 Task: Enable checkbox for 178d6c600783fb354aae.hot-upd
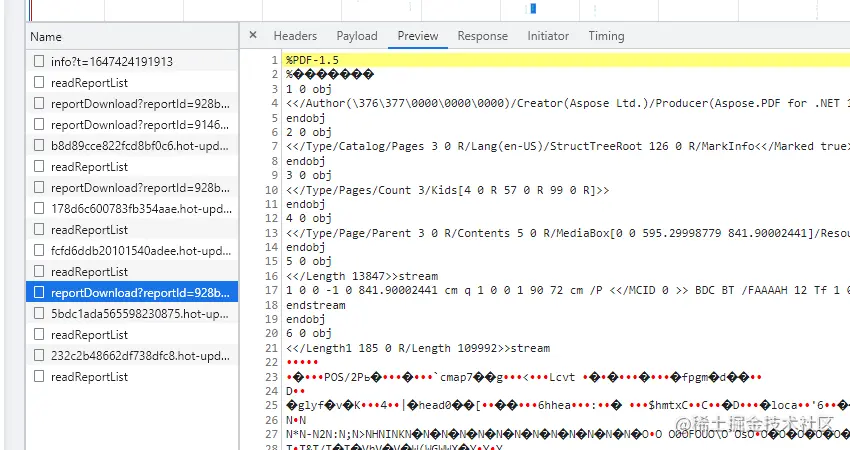(39, 209)
